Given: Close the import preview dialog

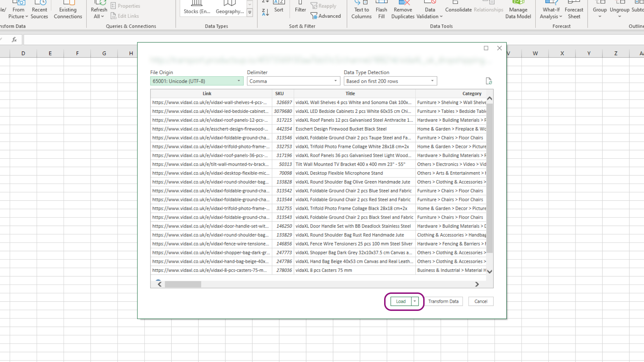Looking at the screenshot, I should click(500, 48).
